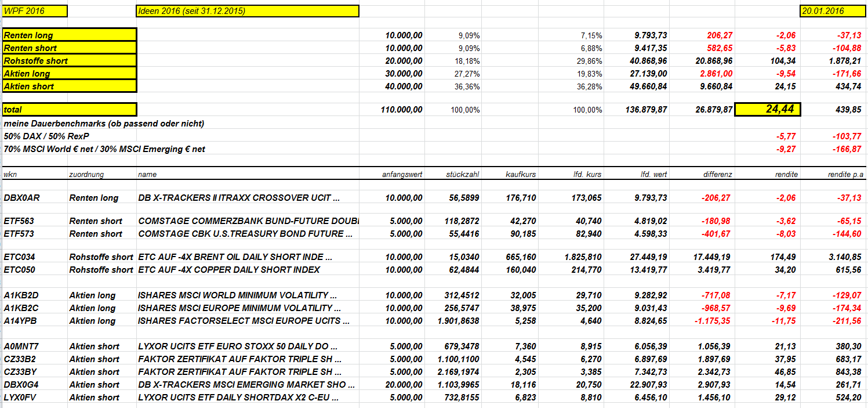Select the 'Rohstoffe short' yellow category cell
Viewport: 868px width, 408px height.
[70, 60]
